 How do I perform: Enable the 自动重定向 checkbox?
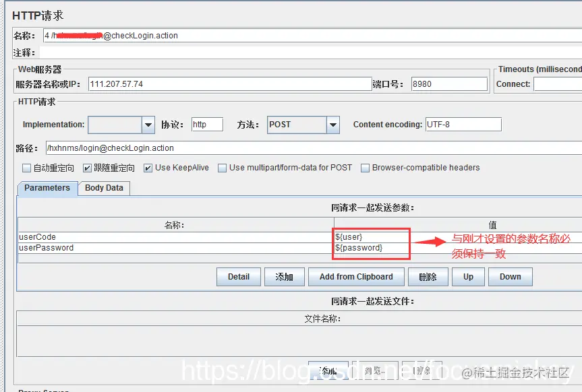pos(26,168)
